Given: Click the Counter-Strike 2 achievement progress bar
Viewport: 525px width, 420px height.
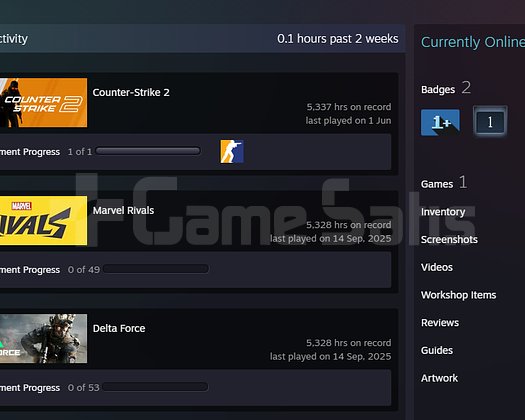Looking at the screenshot, I should tap(148, 151).
